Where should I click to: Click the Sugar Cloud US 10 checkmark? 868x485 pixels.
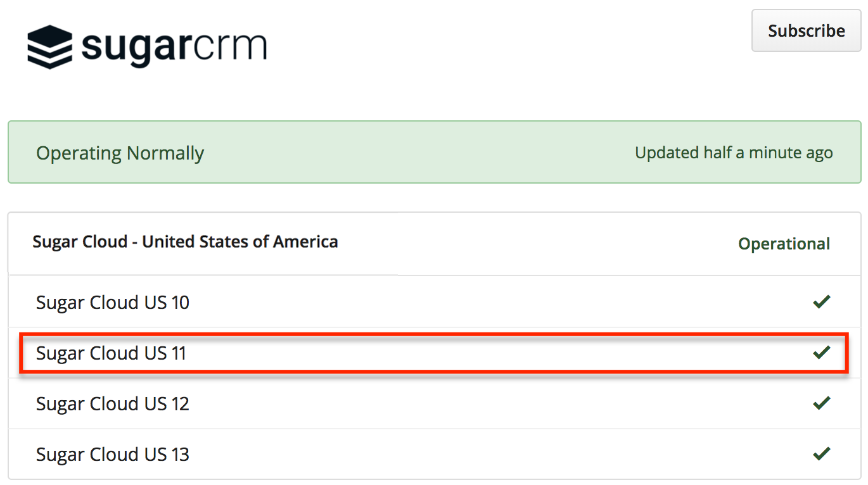click(821, 302)
